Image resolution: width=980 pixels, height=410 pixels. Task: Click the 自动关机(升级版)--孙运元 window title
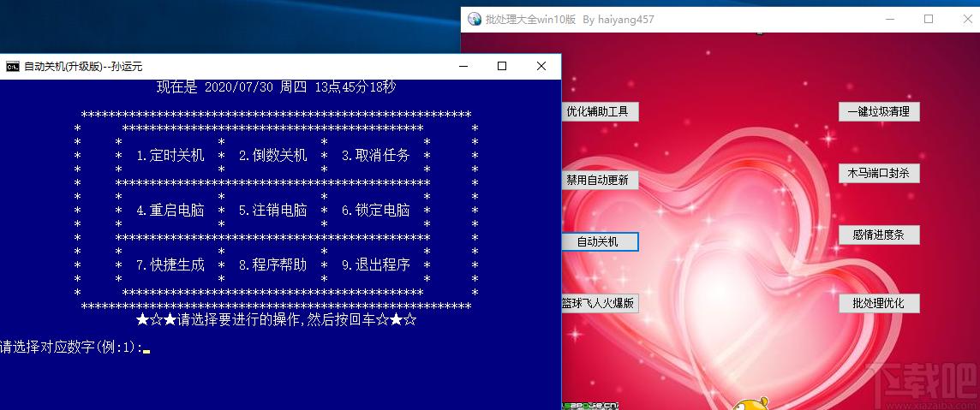point(83,66)
